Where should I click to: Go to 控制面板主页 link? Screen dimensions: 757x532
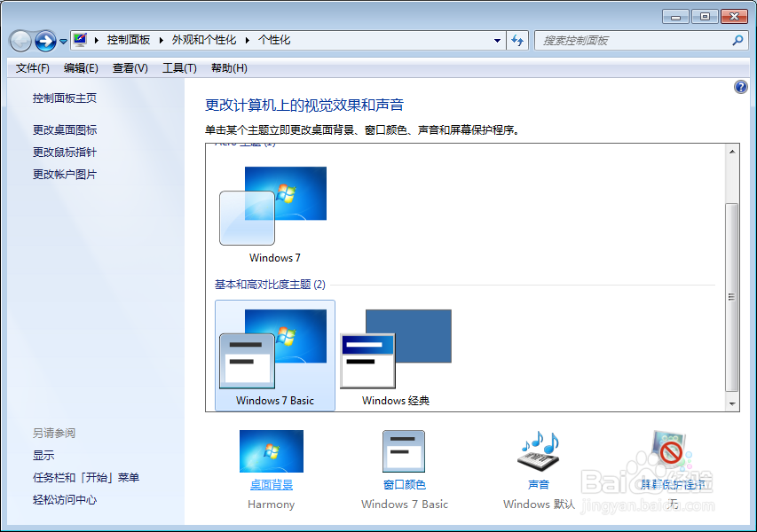coord(65,98)
